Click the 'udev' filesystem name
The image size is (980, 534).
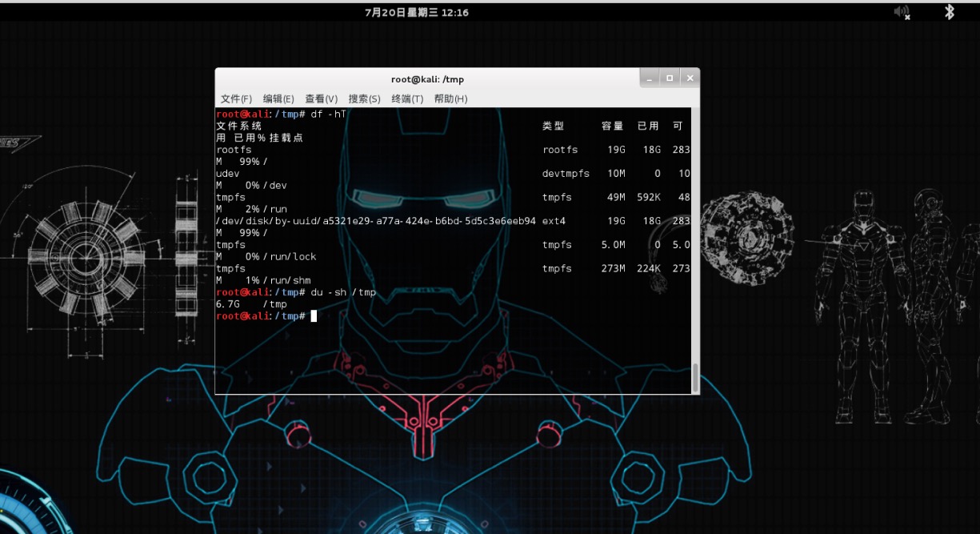(x=228, y=174)
